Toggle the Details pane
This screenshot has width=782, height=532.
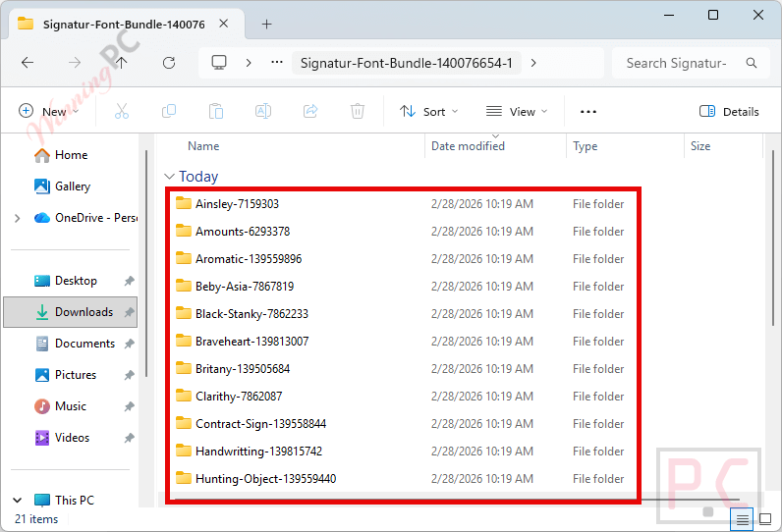(x=729, y=112)
